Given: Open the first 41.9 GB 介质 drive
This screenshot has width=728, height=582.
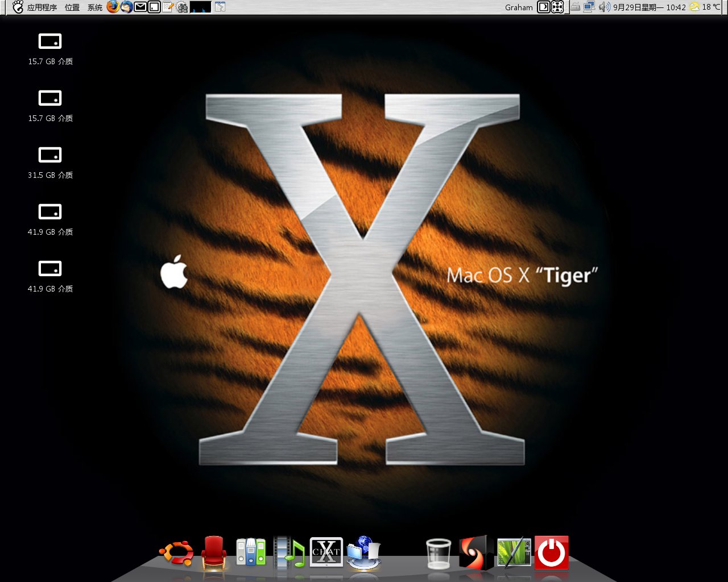Looking at the screenshot, I should 50,219.
